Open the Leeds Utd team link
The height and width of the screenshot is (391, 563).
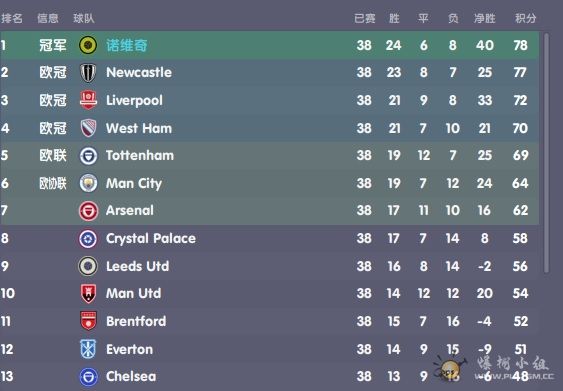tap(138, 266)
